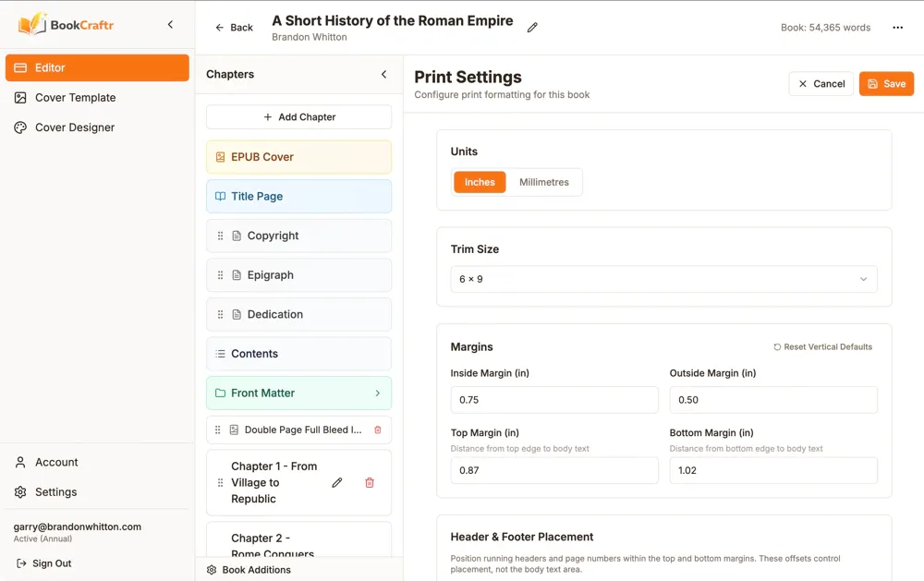Click 'Book: 54,365 words' text

[825, 28]
